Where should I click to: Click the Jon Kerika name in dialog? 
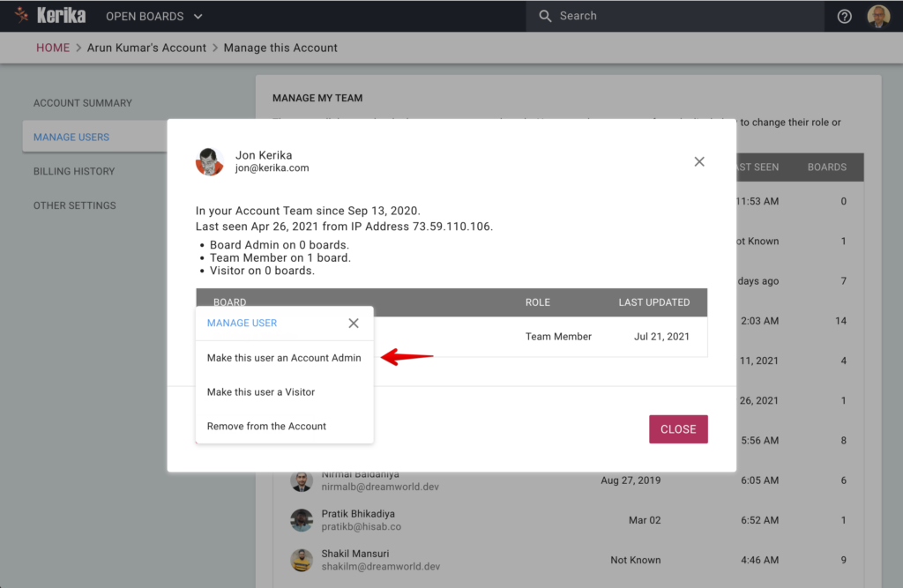(264, 155)
